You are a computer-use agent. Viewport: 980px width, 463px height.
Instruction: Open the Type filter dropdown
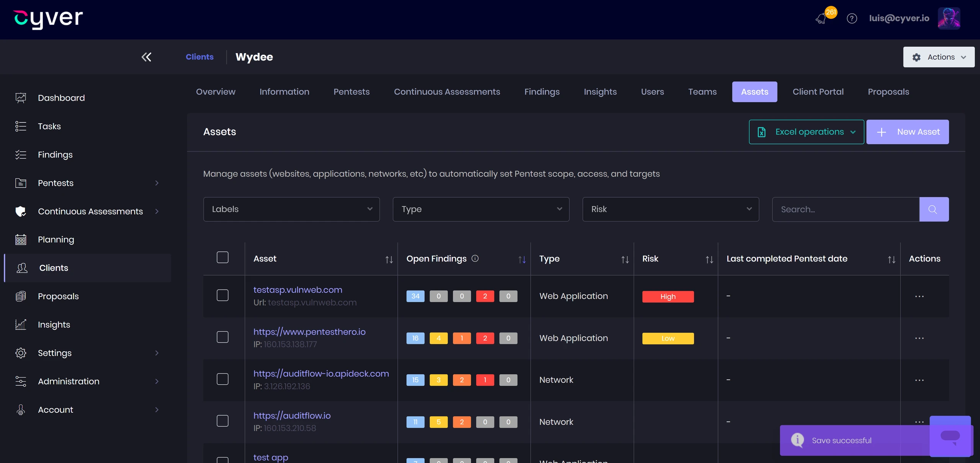tap(481, 209)
